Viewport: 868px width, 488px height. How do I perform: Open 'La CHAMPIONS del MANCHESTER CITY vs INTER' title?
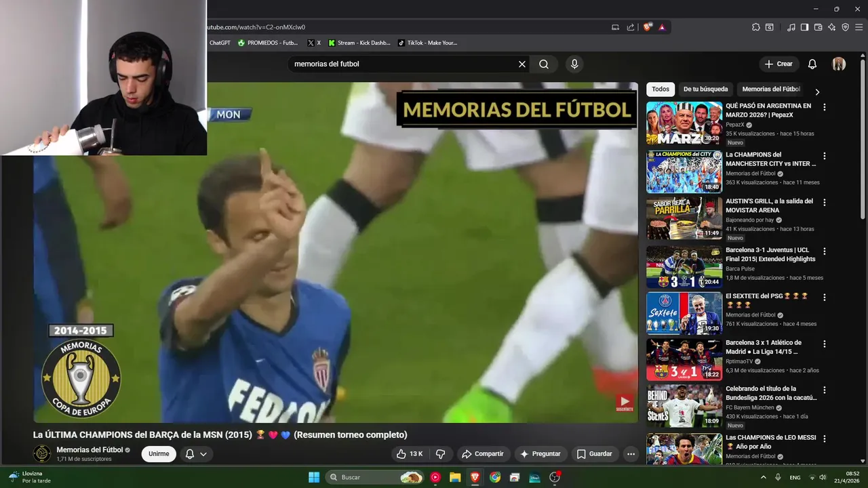click(771, 159)
